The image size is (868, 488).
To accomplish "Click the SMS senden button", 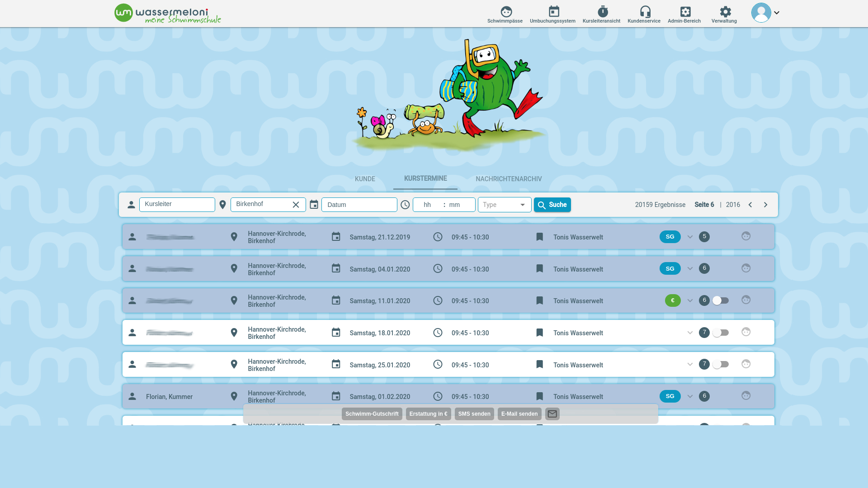I will (474, 414).
